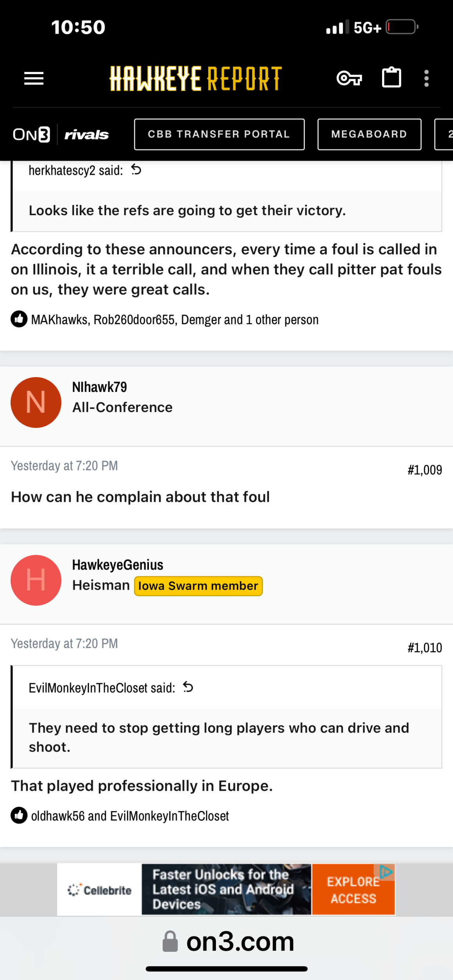This screenshot has height=980, width=453.
Task: Tap the thumbs-up icon beside MAKhawks
Action: coord(19,319)
